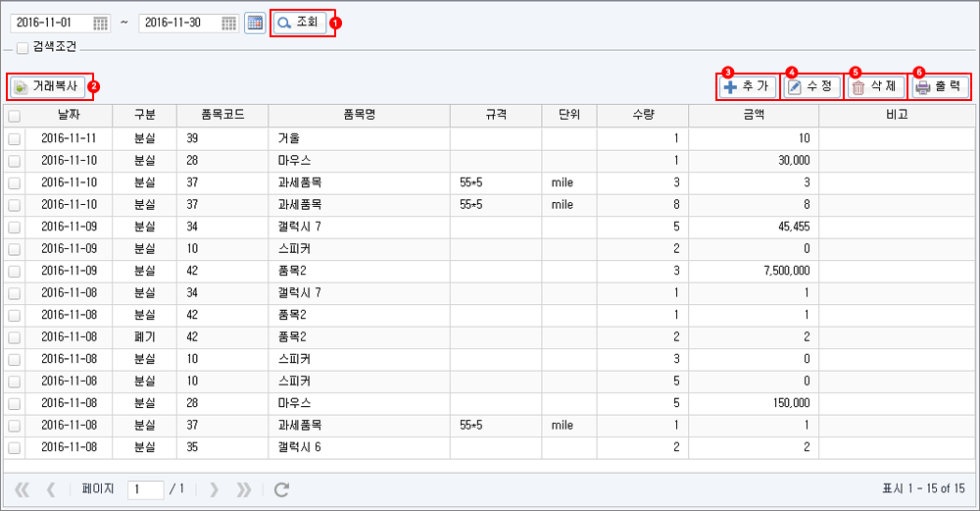Click the 거래복사 copy button
This screenshot has width=980, height=511.
(47, 86)
